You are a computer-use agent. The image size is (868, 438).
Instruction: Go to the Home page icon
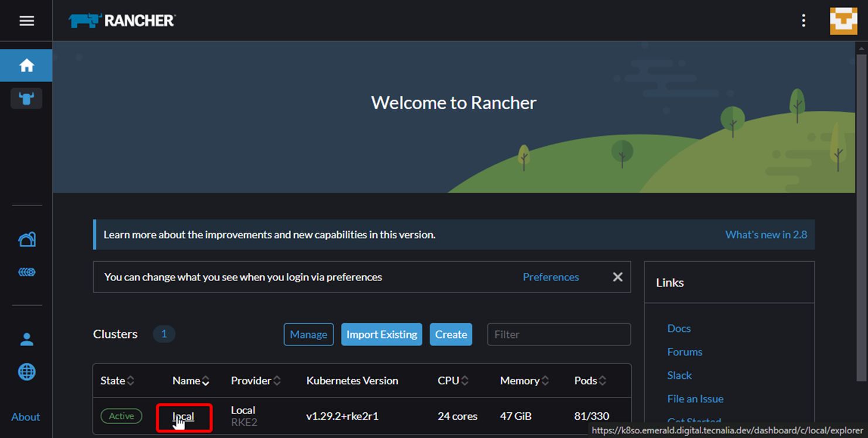(26, 66)
